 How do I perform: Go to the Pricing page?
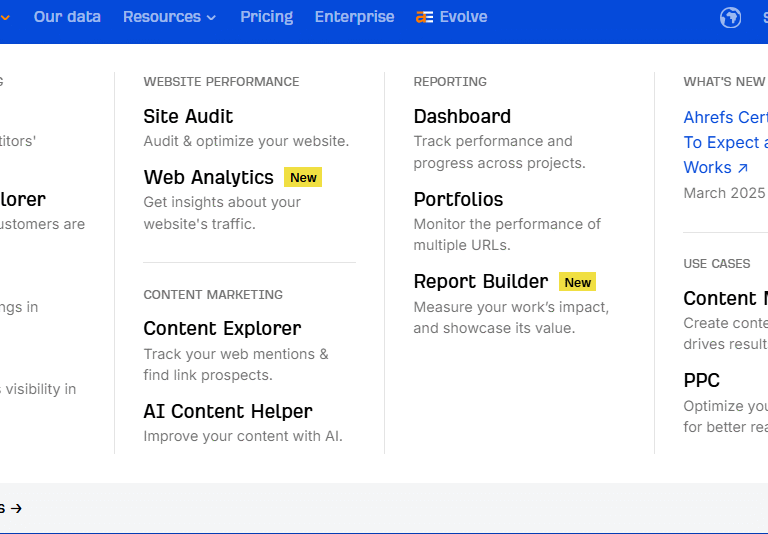266,17
